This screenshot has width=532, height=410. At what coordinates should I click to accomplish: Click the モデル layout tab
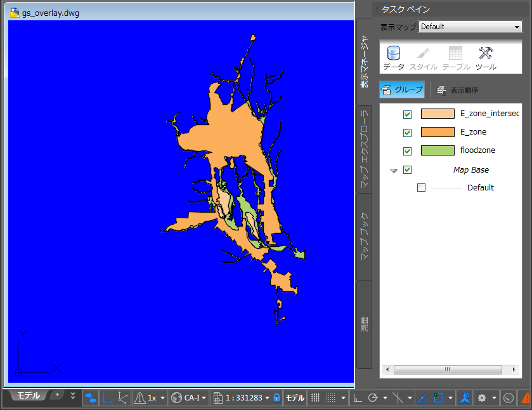tap(29, 395)
